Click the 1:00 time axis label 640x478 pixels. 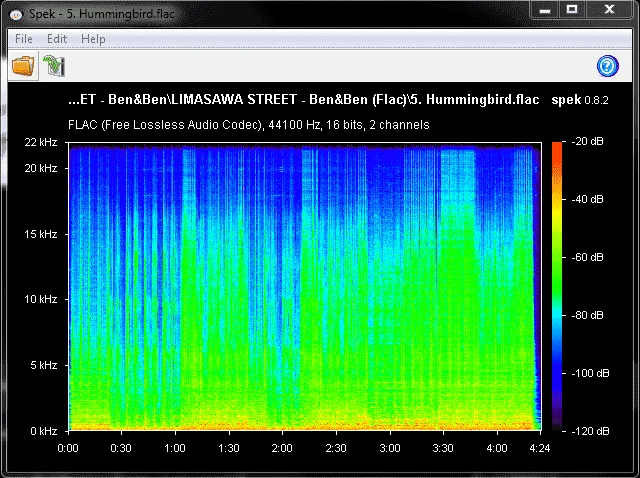(x=175, y=448)
